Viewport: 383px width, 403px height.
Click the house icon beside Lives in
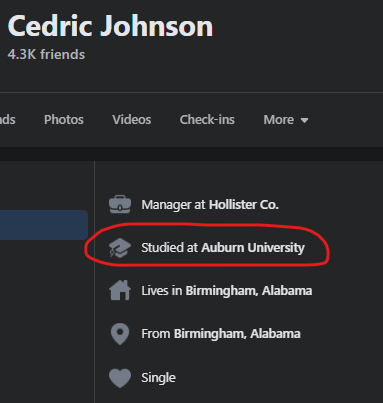pos(120,290)
